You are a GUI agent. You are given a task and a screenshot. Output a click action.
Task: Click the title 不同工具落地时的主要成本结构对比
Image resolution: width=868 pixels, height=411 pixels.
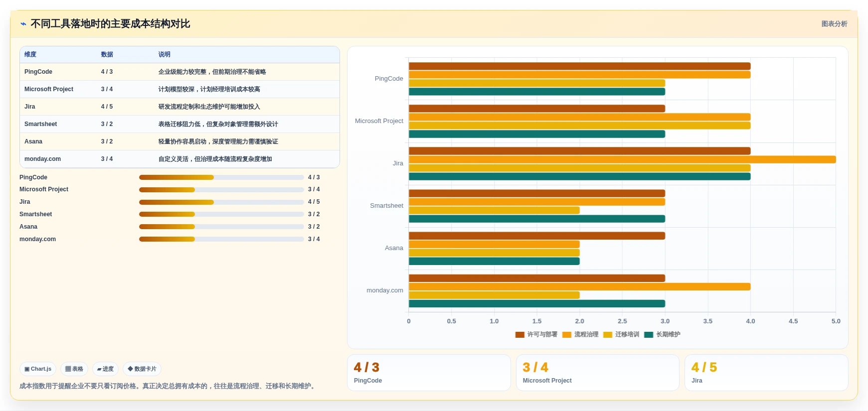pos(110,24)
